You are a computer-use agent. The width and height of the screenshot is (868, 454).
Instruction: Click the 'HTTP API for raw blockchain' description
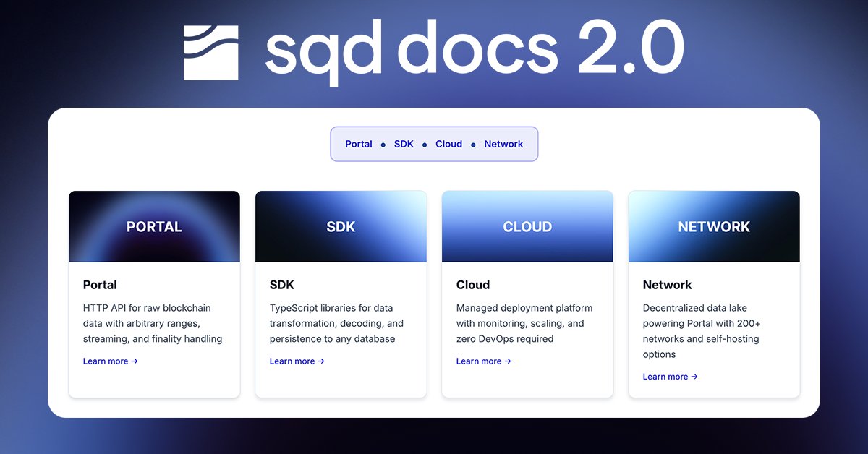153,323
